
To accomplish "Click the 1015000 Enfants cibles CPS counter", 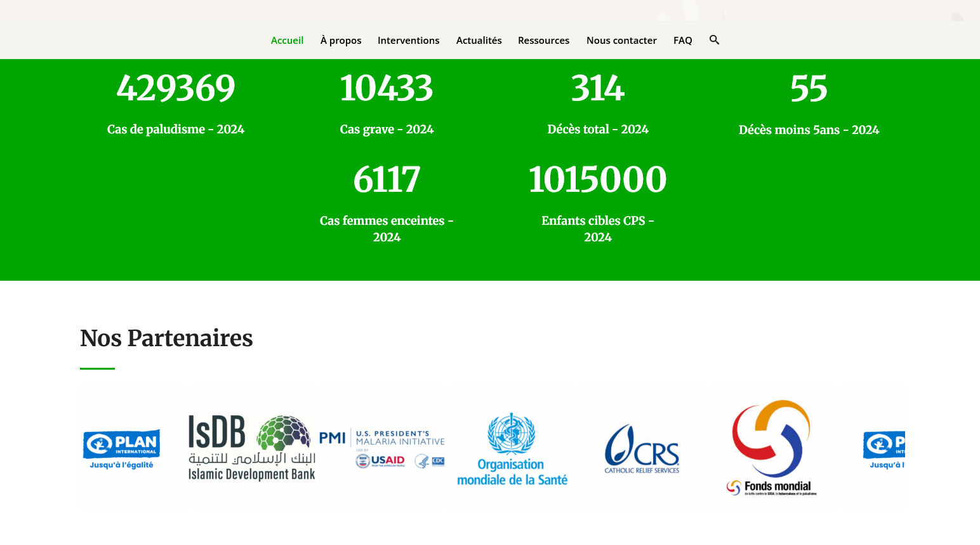I will [597, 180].
